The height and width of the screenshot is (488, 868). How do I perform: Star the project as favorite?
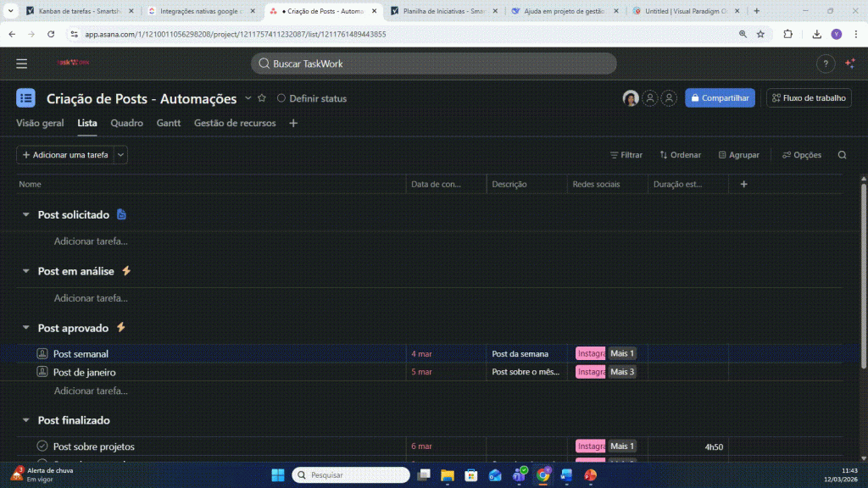262,98
